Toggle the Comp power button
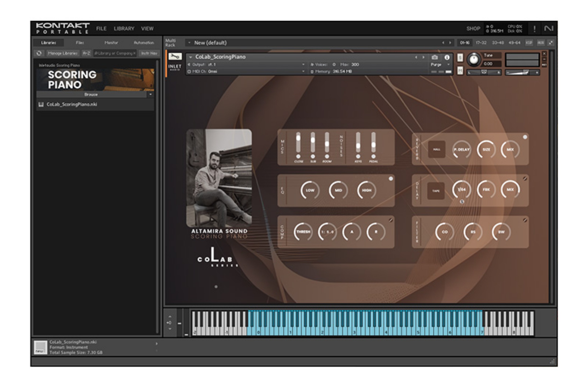Viewport: 588px width, 382px height. pyautogui.click(x=391, y=220)
